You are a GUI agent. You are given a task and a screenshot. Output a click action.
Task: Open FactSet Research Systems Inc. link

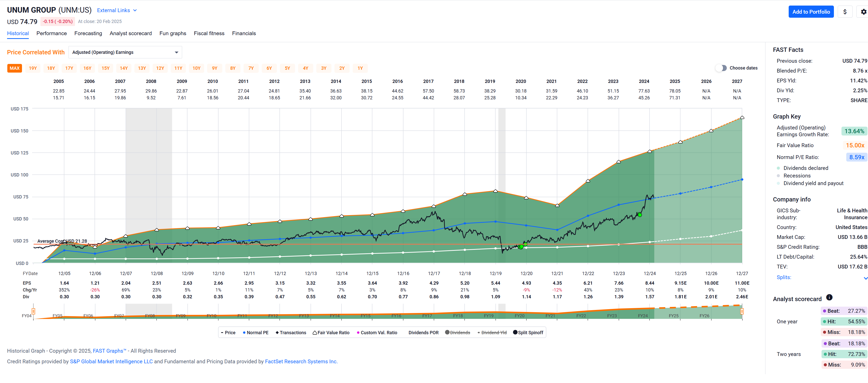(301, 362)
